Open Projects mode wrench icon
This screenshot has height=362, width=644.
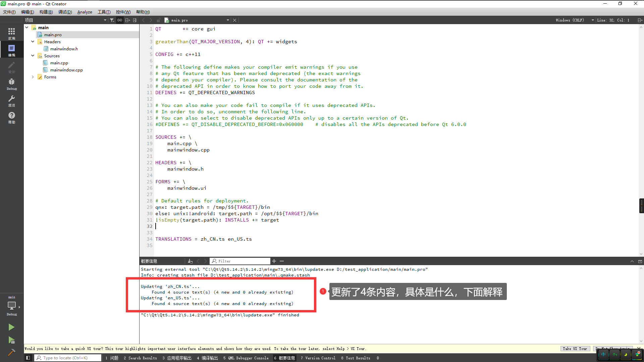[x=12, y=100]
